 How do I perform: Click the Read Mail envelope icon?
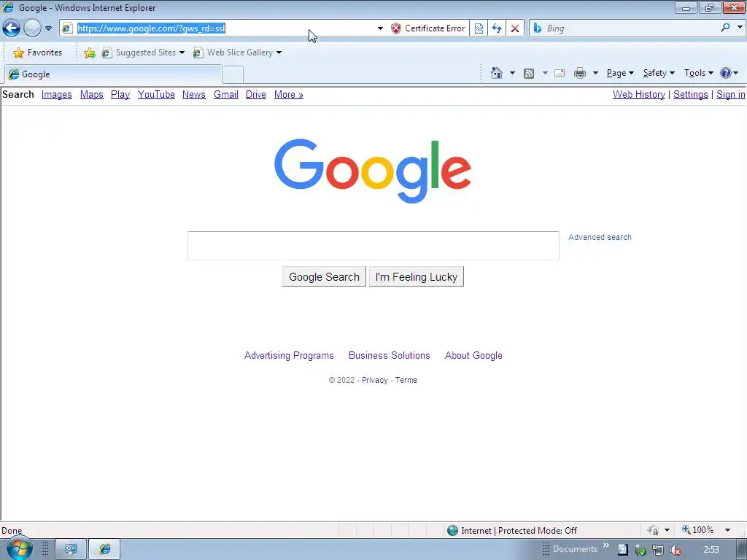pyautogui.click(x=560, y=73)
